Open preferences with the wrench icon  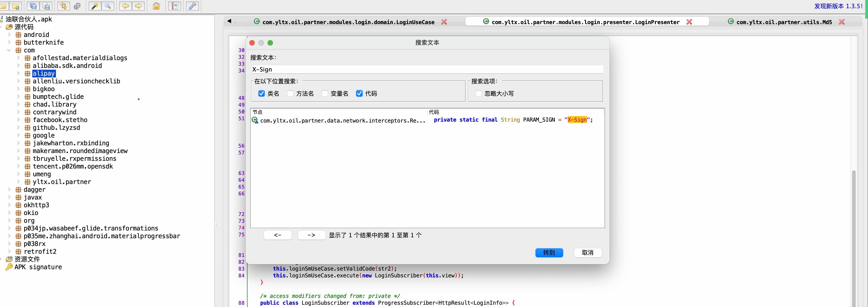point(192,6)
